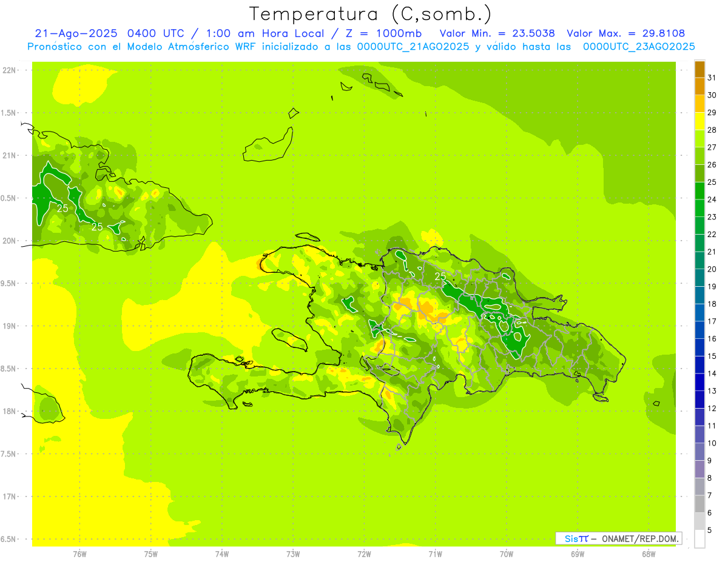The image size is (728, 562).
Task: Click the '73W' longitude label
Action: point(293,554)
